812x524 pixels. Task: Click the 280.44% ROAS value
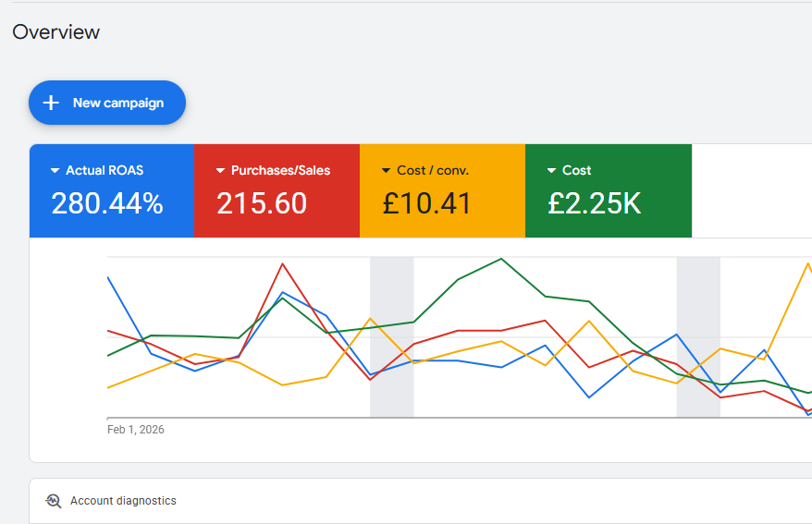[107, 203]
